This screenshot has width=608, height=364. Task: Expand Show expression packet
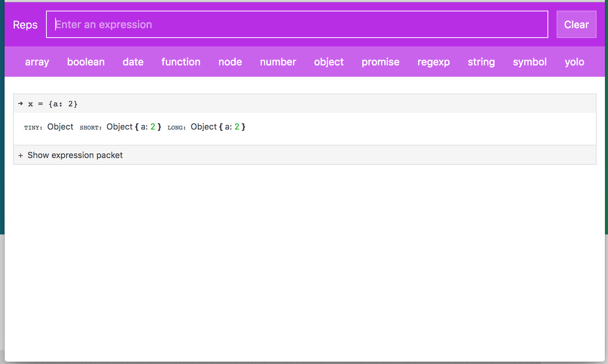pos(304,155)
